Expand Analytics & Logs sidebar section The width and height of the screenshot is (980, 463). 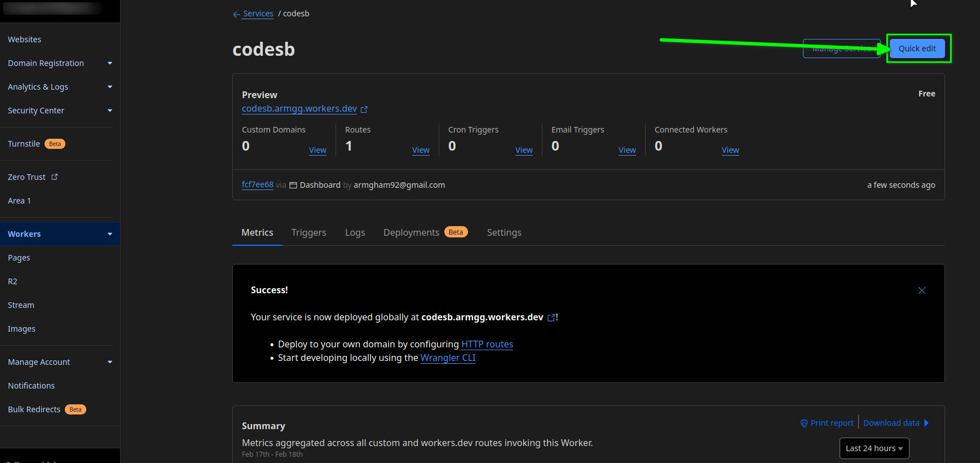point(110,87)
